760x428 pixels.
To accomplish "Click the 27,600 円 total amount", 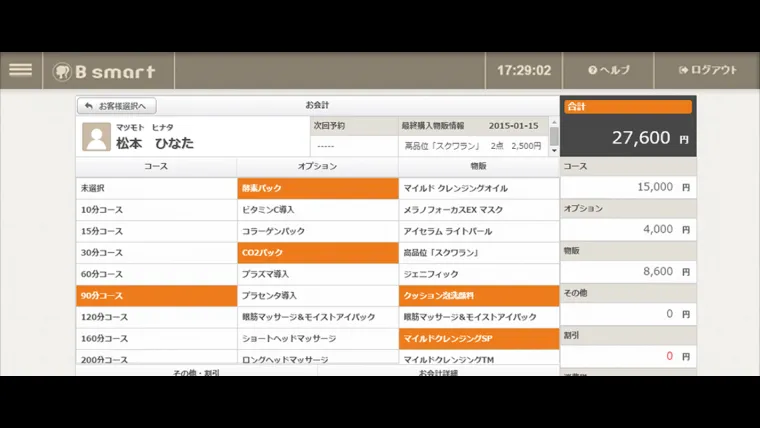I will pyautogui.click(x=649, y=138).
